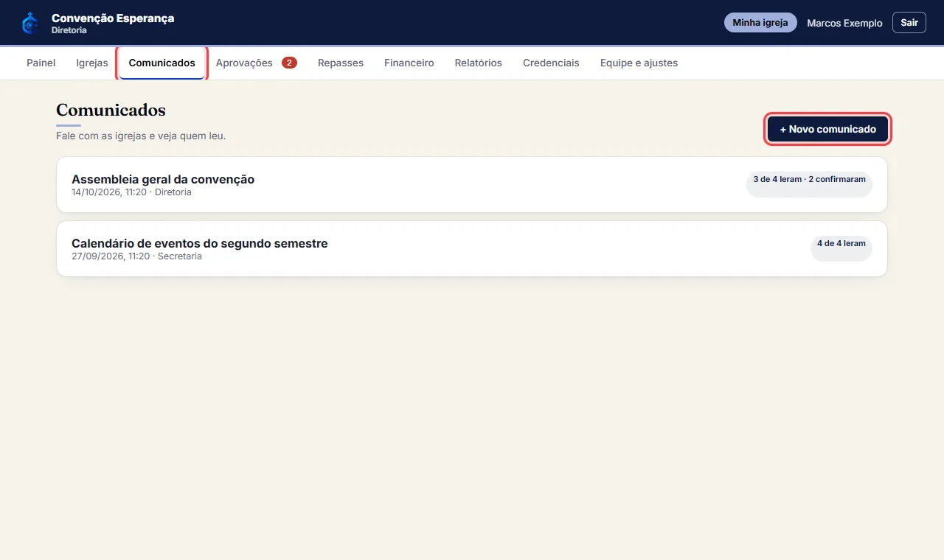
Task: Click the '27/09/2026, 11:20 · Secretaria' date line
Action: [x=136, y=256]
